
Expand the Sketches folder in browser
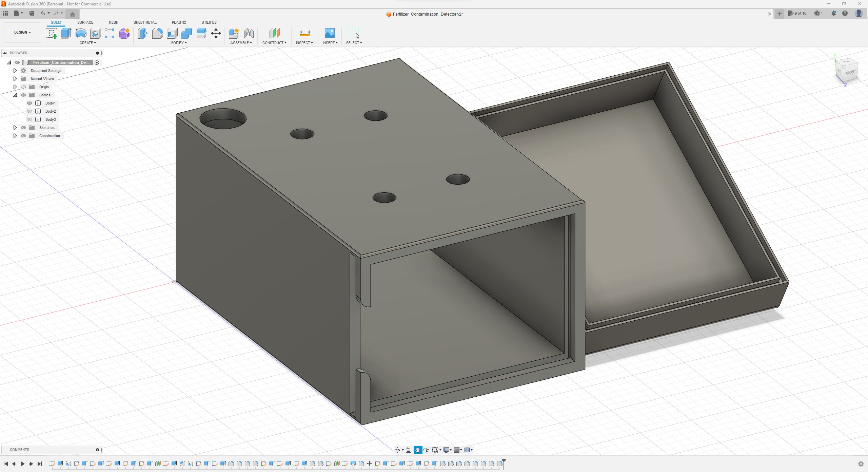coord(15,128)
